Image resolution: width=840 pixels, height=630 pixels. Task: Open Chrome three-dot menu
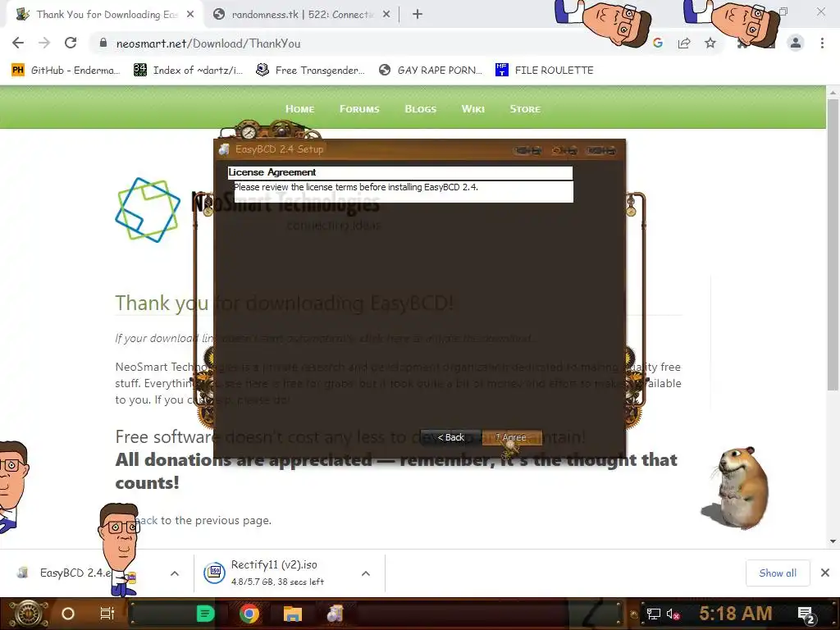822,43
